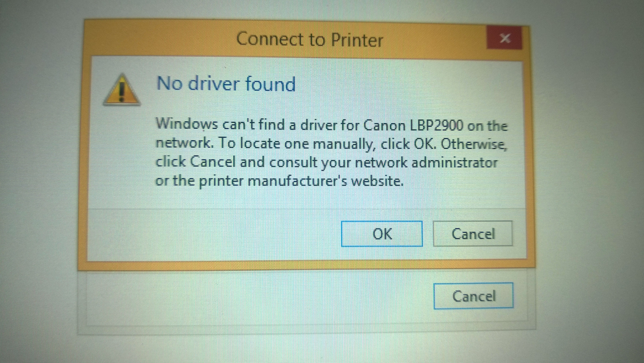The image size is (644, 363).
Task: Click the orange bottom border of the dialog
Action: 306,265
